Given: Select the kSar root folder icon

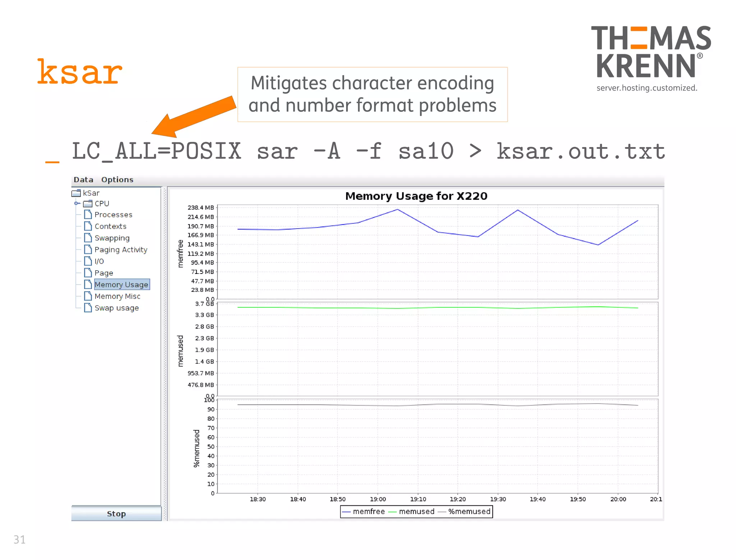Looking at the screenshot, I should pyautogui.click(x=76, y=193).
